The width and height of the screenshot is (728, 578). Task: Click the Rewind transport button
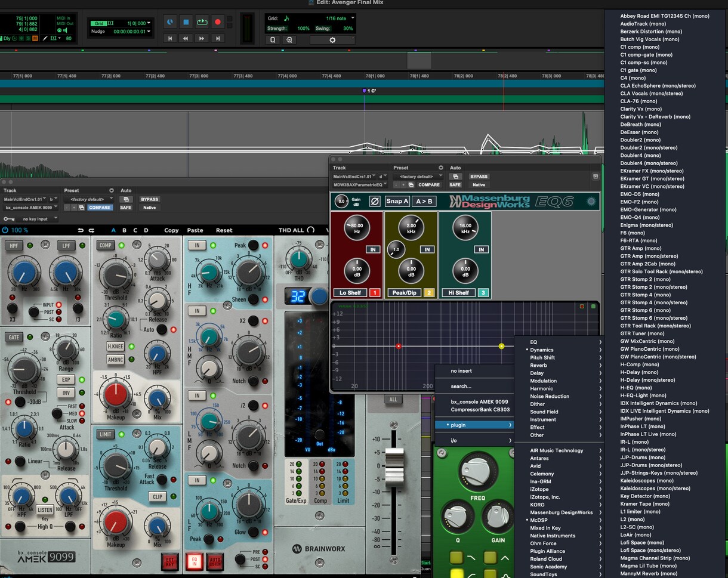pyautogui.click(x=186, y=38)
